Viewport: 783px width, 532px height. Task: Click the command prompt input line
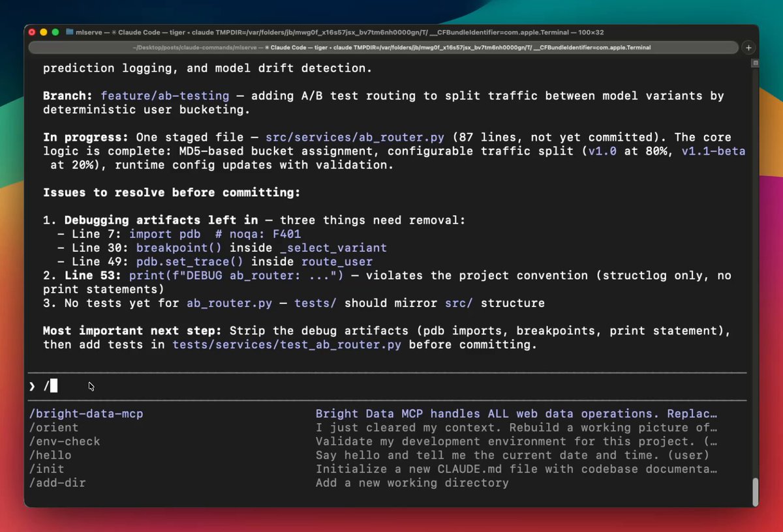point(391,387)
